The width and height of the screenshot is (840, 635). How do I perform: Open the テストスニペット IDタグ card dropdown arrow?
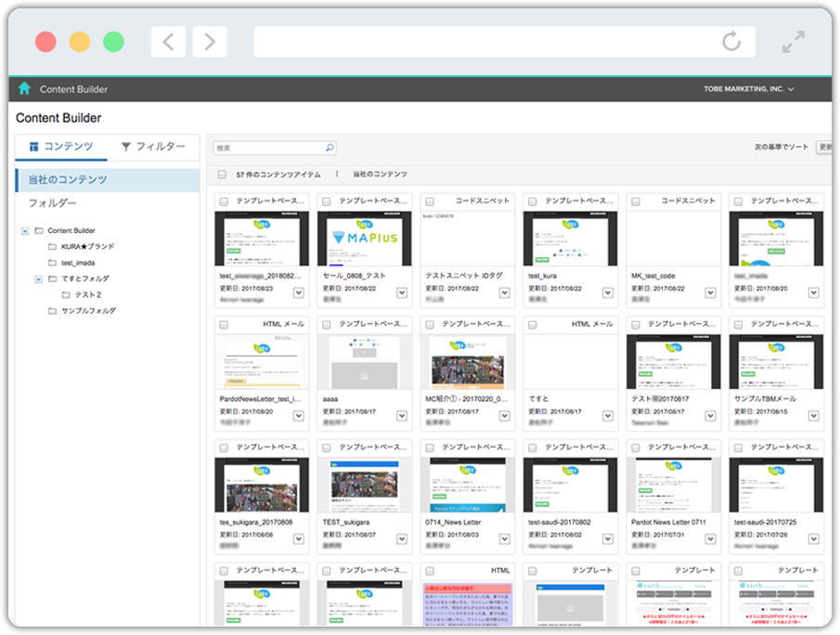click(505, 292)
